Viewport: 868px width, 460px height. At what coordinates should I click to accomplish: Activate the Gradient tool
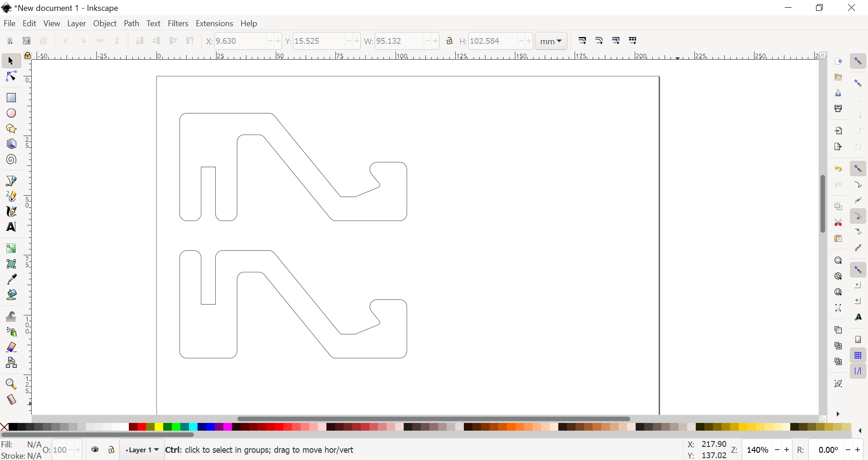[x=10, y=249]
